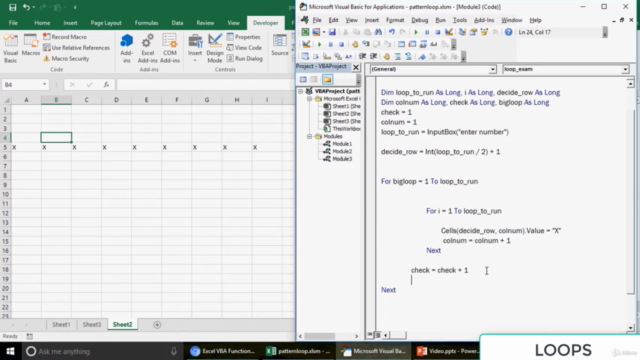Switch to Sheet3 worksheet tab
640x360 pixels.
pos(91,324)
